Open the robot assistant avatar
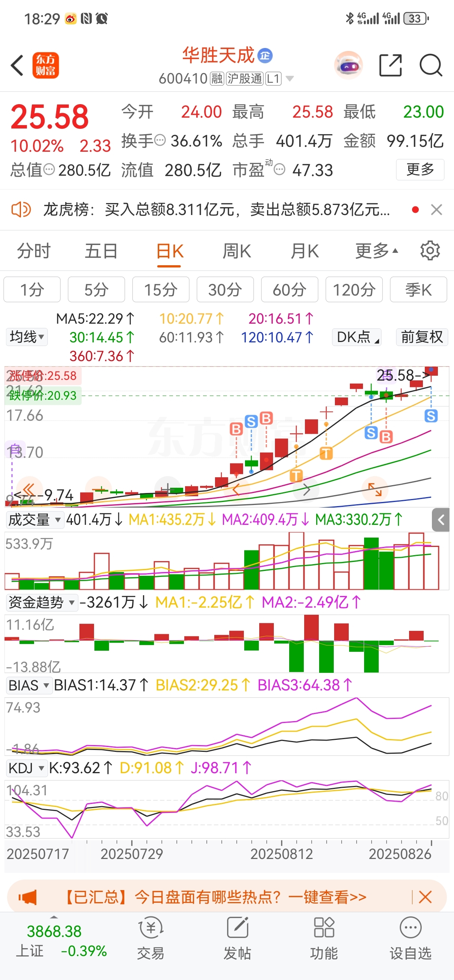454x980 pixels. coord(348,65)
